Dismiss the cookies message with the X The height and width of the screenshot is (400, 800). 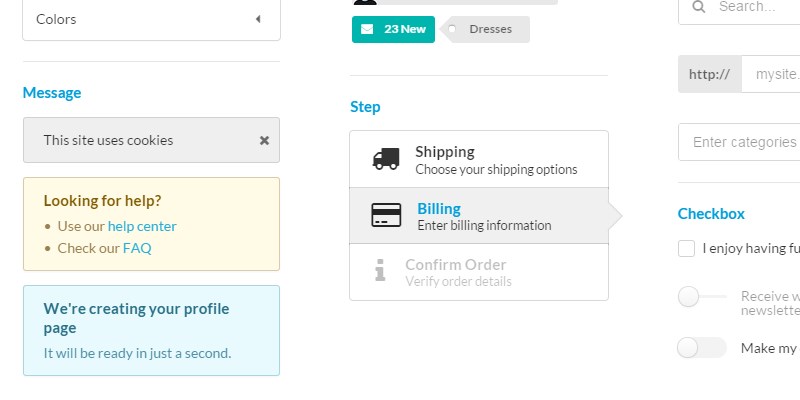(x=264, y=141)
